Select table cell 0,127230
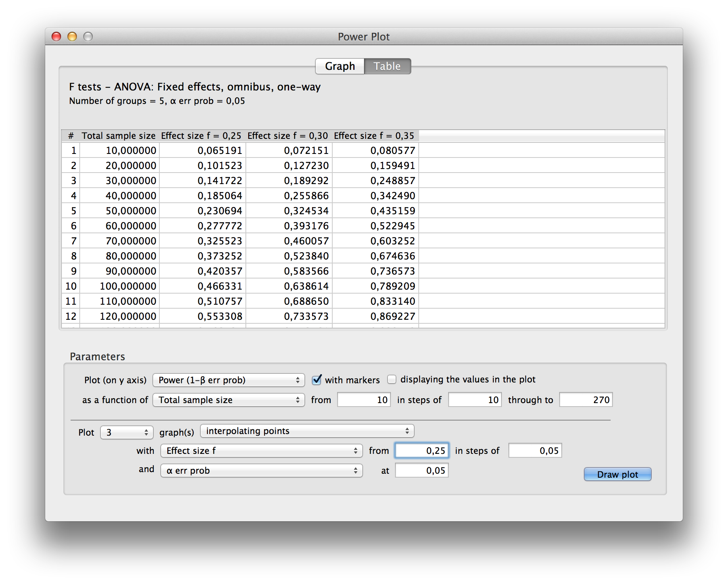The height and width of the screenshot is (584, 728). click(x=289, y=165)
